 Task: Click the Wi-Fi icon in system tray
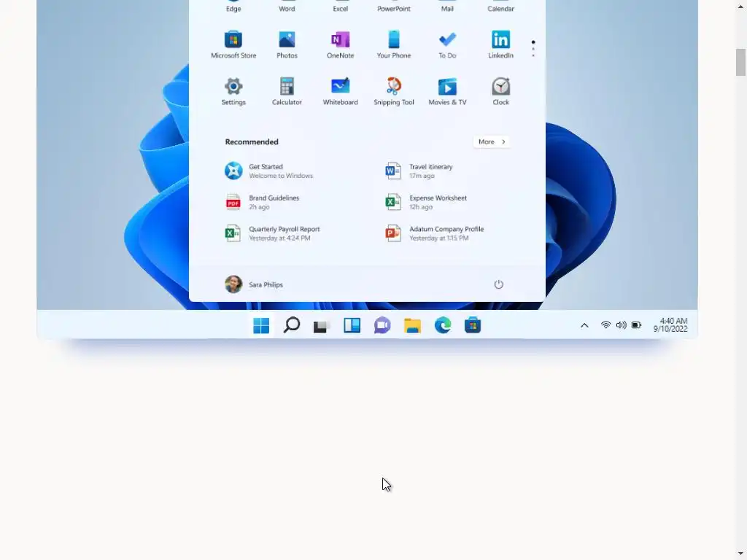[x=605, y=325]
